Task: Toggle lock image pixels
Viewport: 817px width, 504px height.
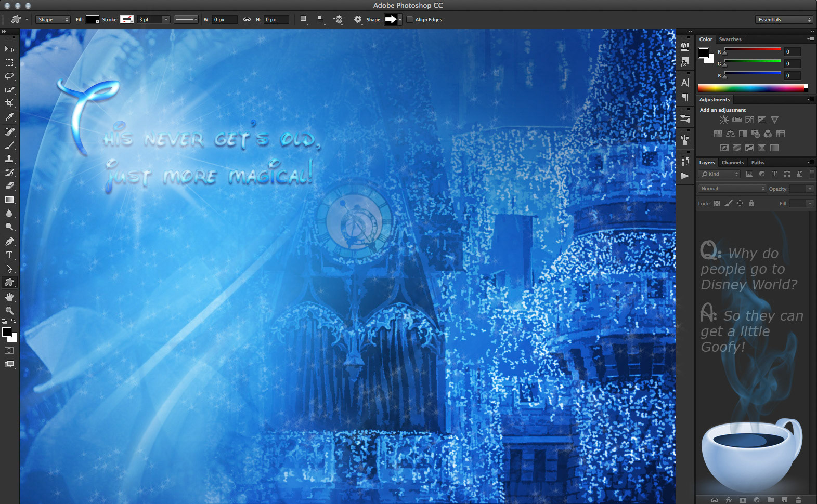Action: click(729, 203)
